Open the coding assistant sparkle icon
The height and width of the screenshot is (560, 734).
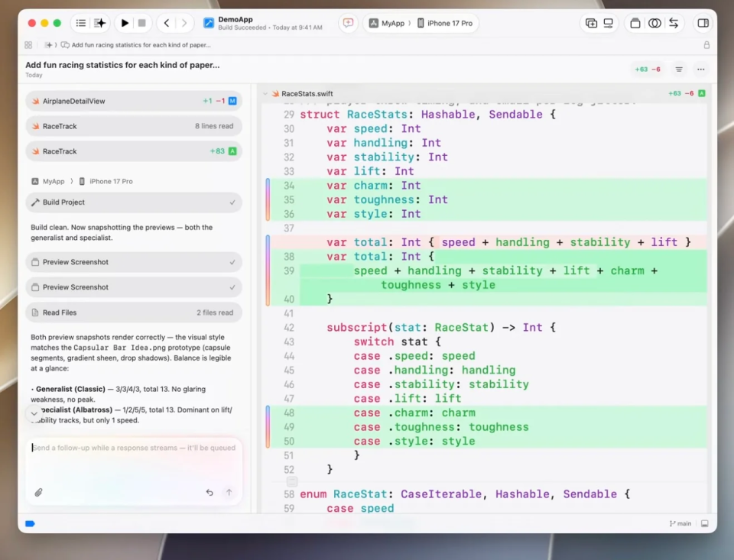pyautogui.click(x=99, y=23)
